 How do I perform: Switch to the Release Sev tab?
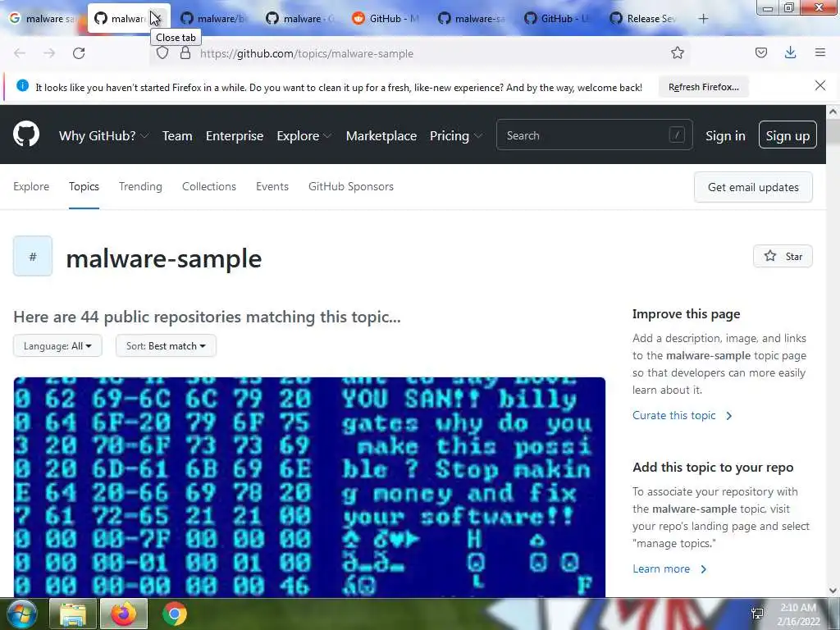tap(643, 19)
